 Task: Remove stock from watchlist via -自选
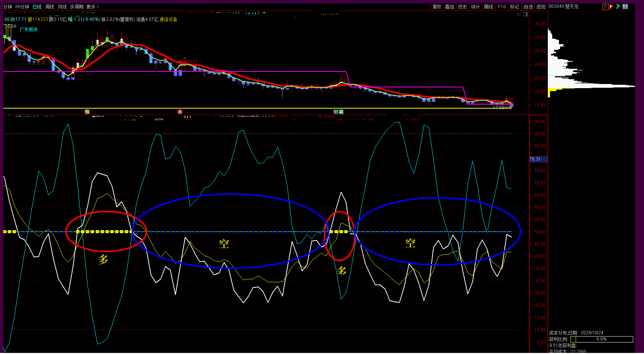(528, 7)
